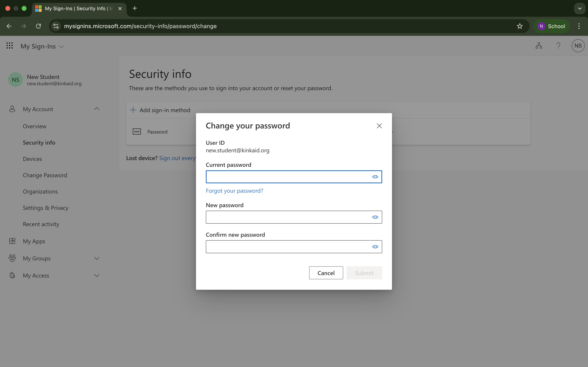Open site information icon in address bar
Image resolution: width=588 pixels, height=367 pixels.
coord(56,26)
